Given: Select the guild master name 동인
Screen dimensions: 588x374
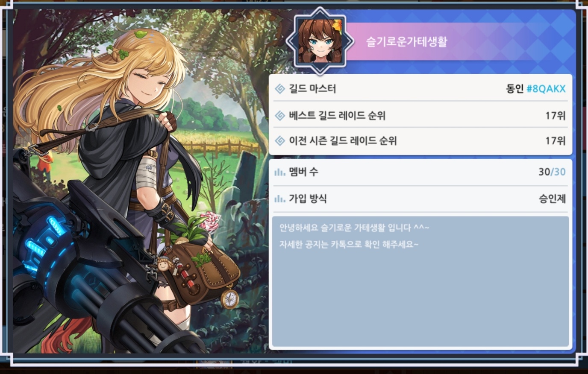Looking at the screenshot, I should (x=514, y=89).
